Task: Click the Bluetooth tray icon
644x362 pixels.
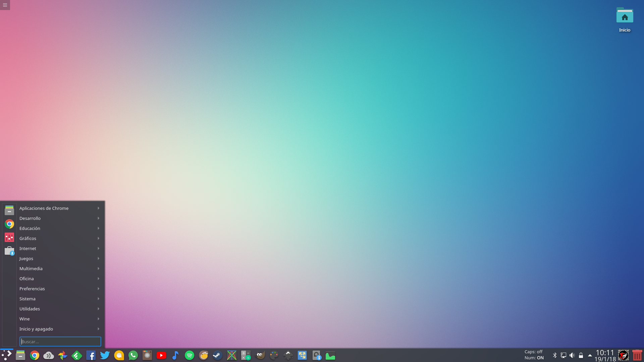Action: pyautogui.click(x=555, y=355)
